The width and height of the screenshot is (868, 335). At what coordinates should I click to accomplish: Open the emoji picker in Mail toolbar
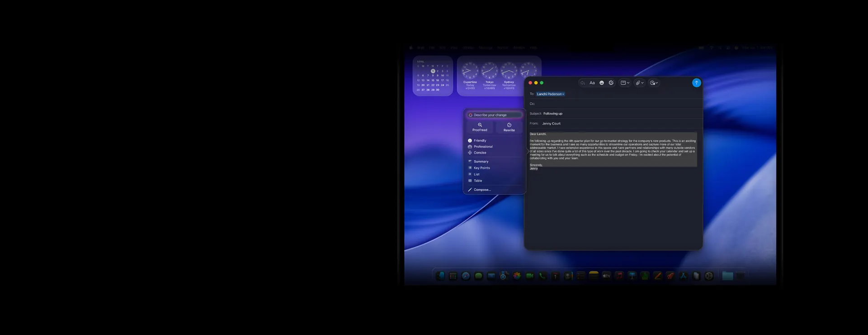(602, 83)
